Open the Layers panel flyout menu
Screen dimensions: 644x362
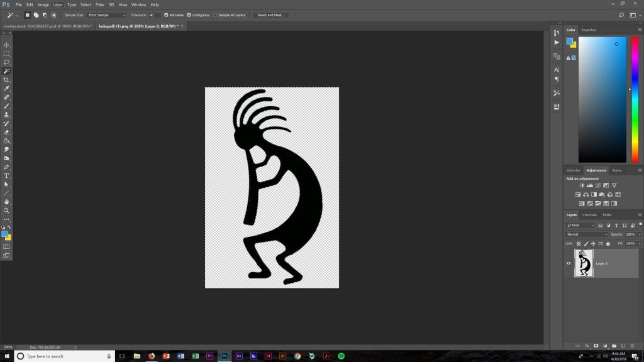point(640,215)
